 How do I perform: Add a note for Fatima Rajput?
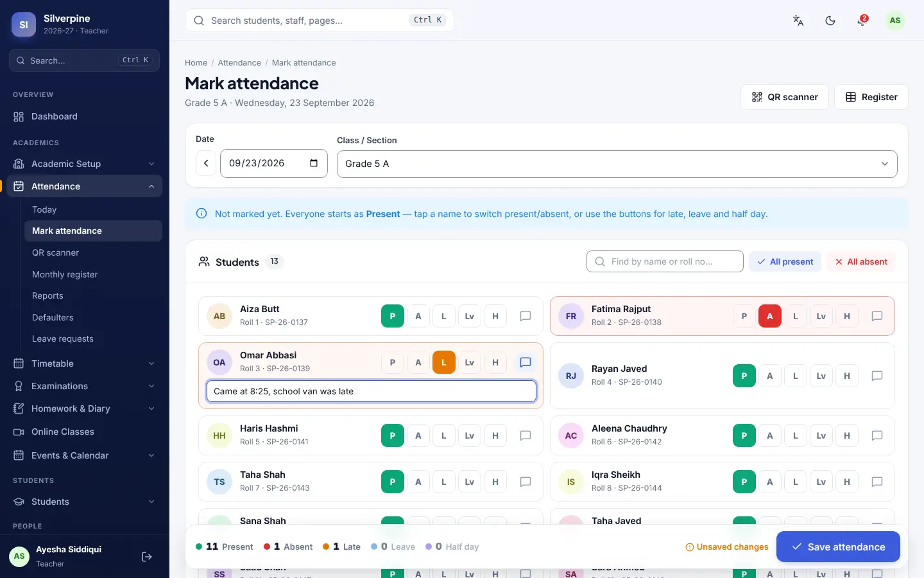click(x=877, y=316)
